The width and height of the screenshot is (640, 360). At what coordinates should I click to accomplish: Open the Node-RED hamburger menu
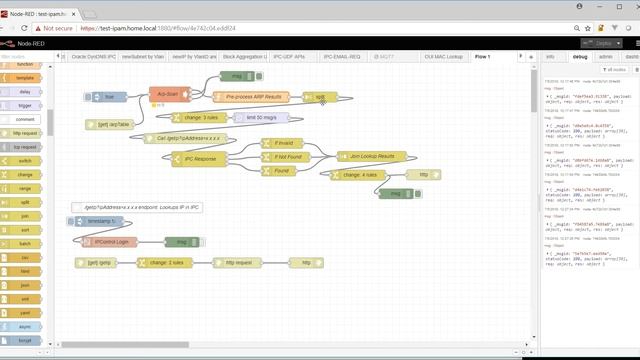[x=637, y=43]
